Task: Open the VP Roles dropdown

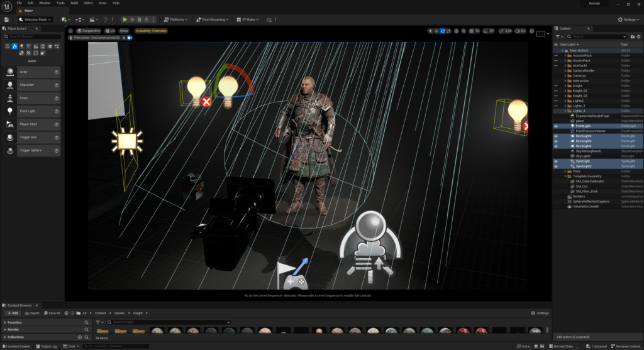Action: pos(248,19)
